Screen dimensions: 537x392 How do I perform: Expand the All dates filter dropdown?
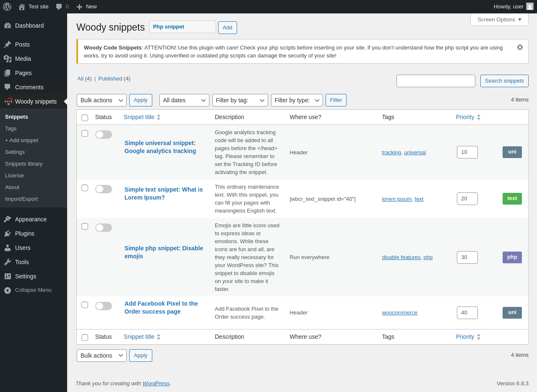(x=184, y=100)
